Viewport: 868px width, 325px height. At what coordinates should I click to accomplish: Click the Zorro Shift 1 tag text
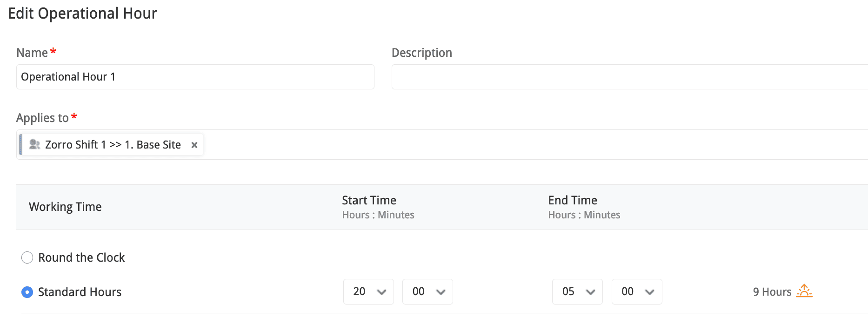[x=113, y=145]
